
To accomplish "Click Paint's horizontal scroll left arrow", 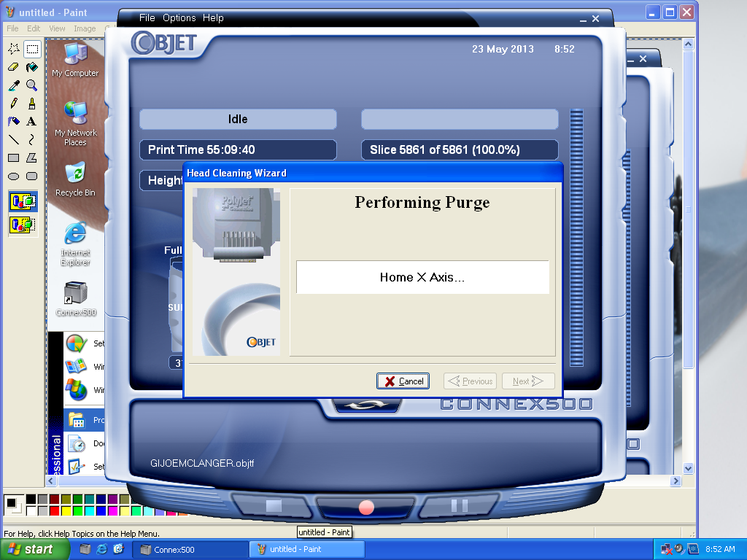I will (x=51, y=481).
